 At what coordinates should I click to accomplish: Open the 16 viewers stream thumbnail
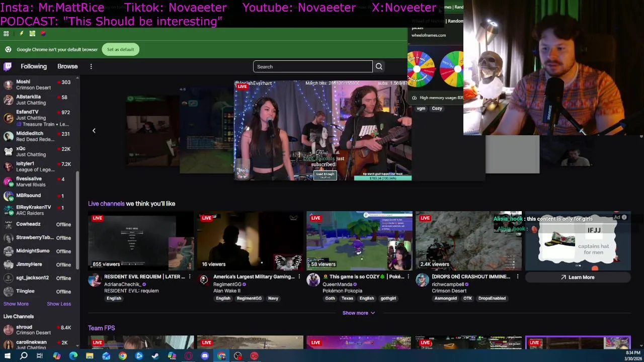(x=250, y=241)
